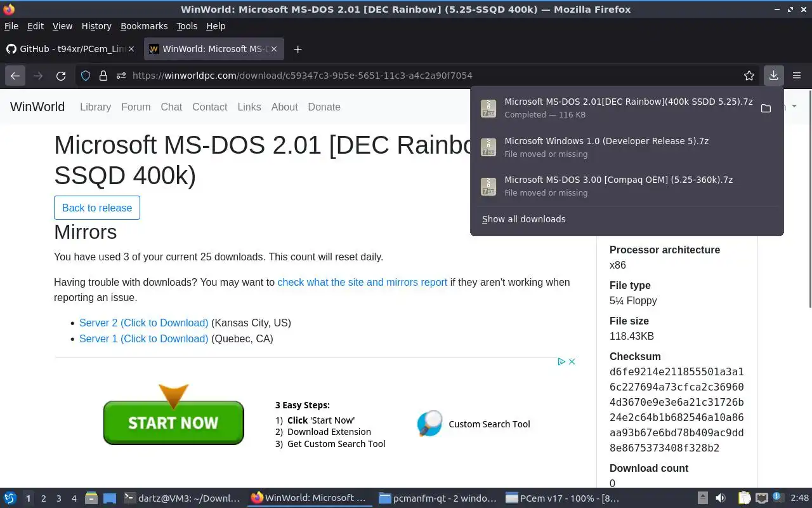Open the removable media tray icon

pyautogui.click(x=702, y=498)
